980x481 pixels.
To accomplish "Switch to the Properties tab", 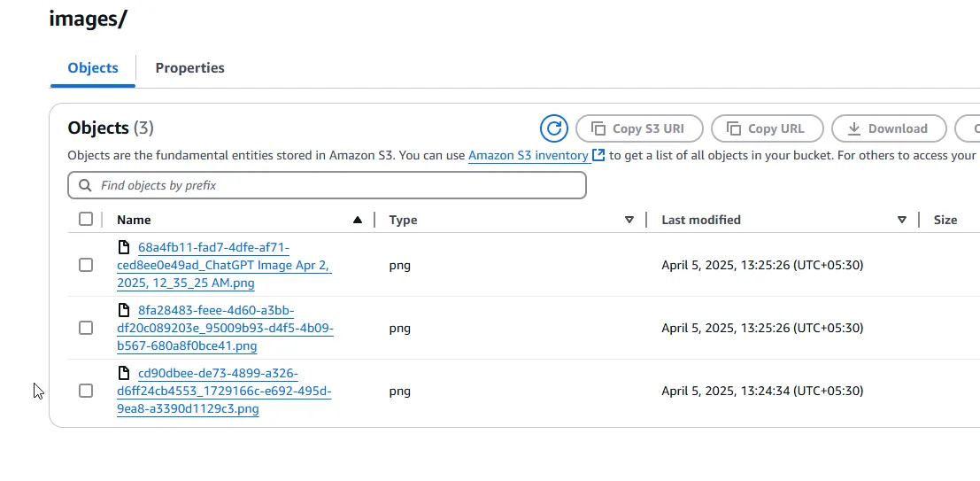I will tap(189, 68).
